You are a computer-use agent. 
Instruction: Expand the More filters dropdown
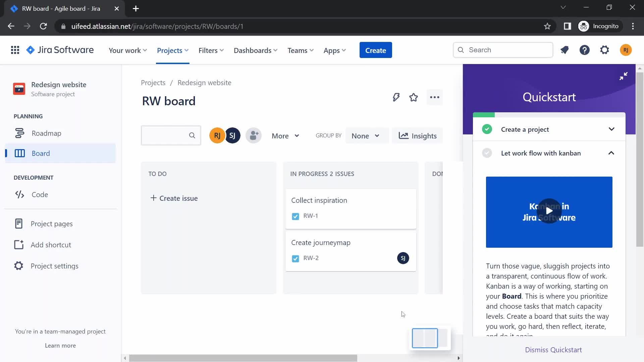click(285, 136)
